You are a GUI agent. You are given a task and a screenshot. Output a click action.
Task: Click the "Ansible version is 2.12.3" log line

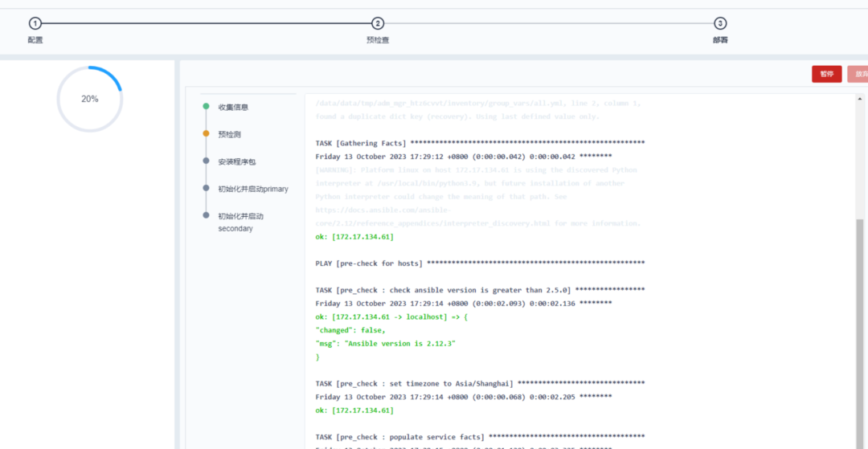point(386,344)
